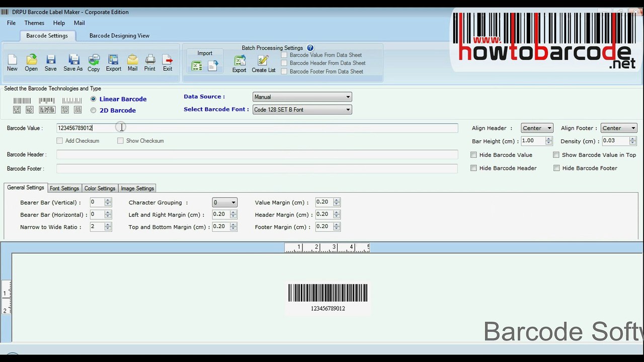Screen dimensions: 644x362
Task: Adjust Footer Margin spinner arrows
Action: [x=337, y=227]
